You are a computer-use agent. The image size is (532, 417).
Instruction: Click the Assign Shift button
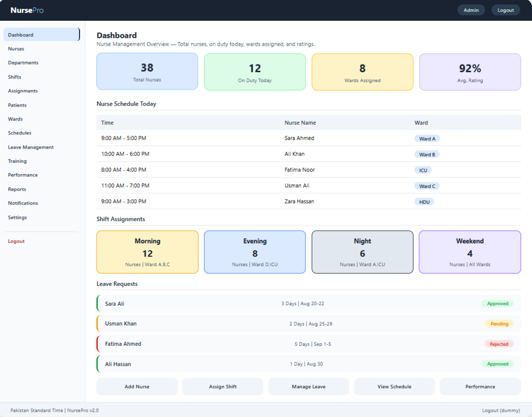(222, 386)
